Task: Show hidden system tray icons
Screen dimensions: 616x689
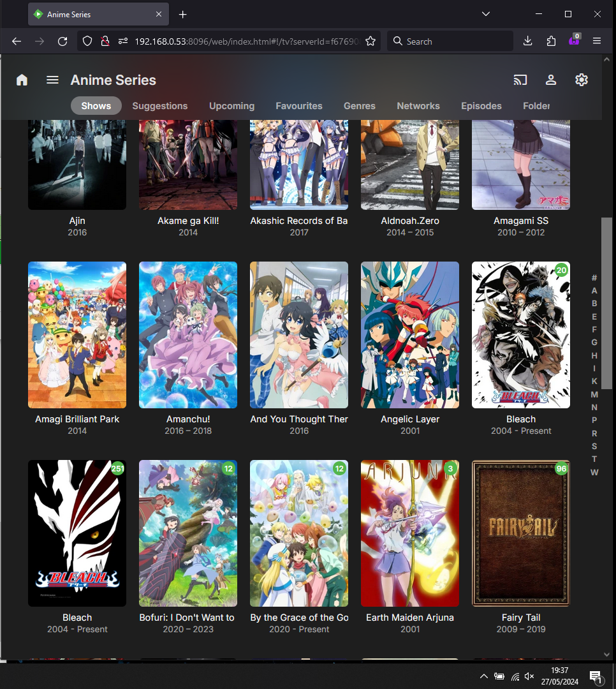Action: point(484,676)
